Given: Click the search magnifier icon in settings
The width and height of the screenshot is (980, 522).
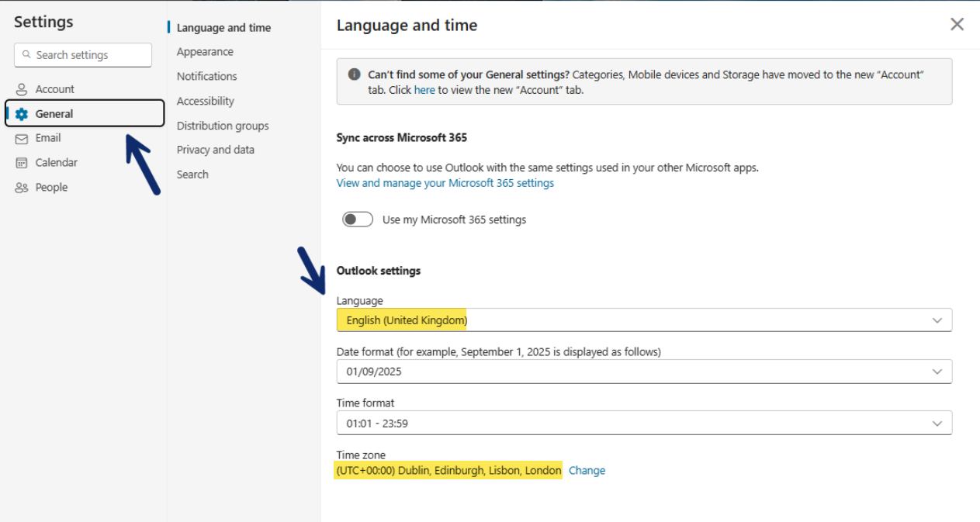Looking at the screenshot, I should pyautogui.click(x=26, y=55).
